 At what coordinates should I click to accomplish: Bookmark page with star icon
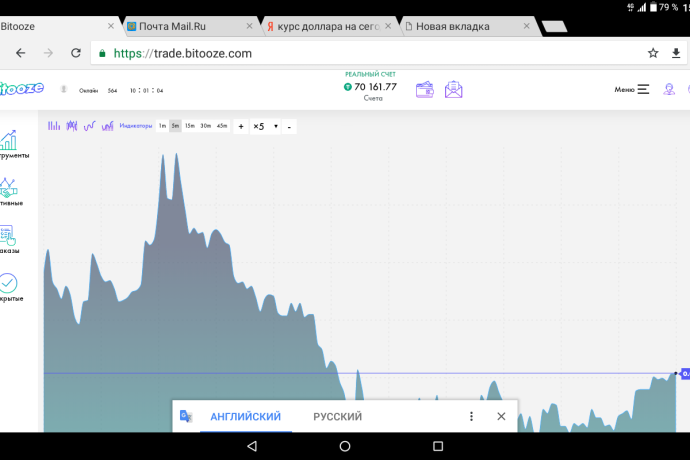coord(653,53)
